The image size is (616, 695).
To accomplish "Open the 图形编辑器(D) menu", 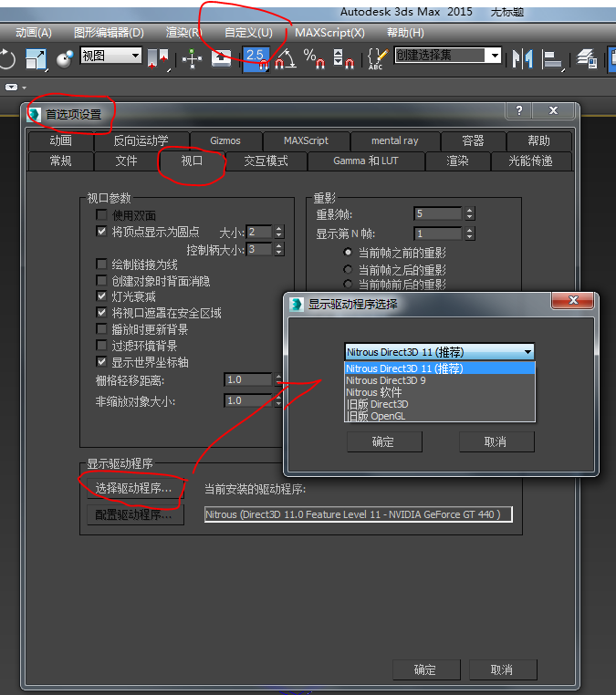I will click(109, 33).
